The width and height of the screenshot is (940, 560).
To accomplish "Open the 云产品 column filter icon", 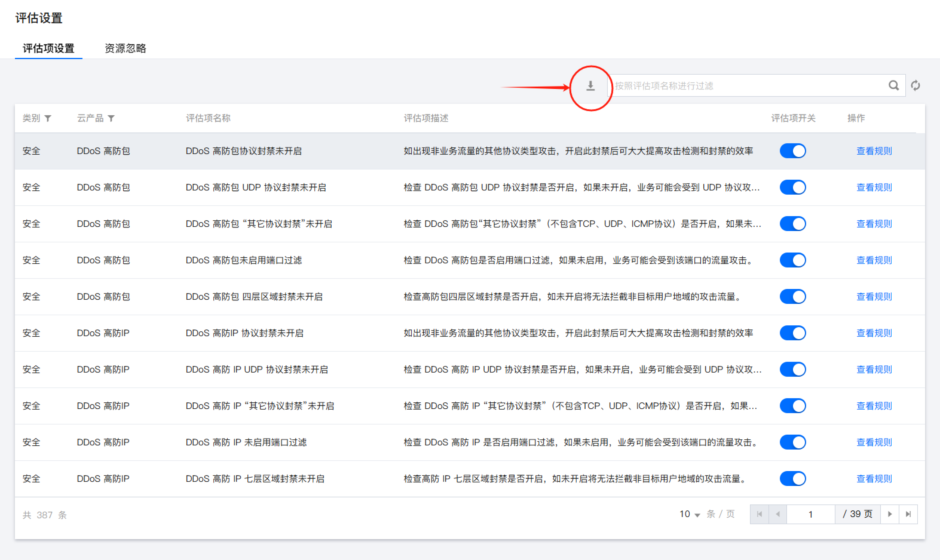I will [x=111, y=119].
